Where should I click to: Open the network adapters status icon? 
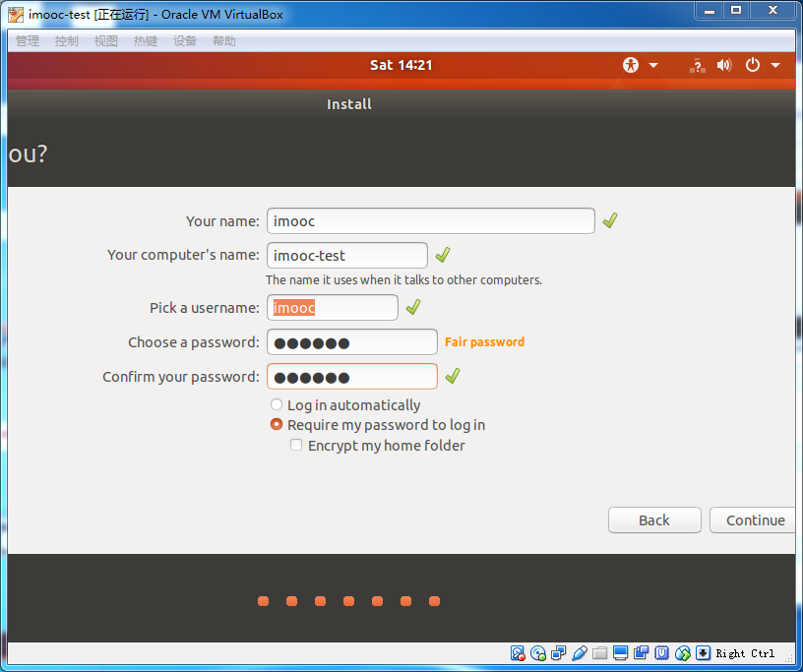point(559,653)
